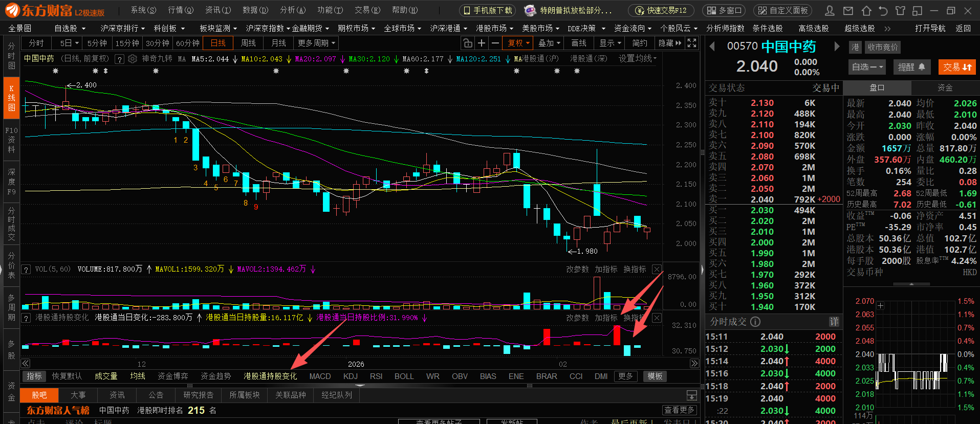Viewport: 980px width, 424px height.
Task: Open the 行情(Q) menu
Action: click(x=181, y=10)
